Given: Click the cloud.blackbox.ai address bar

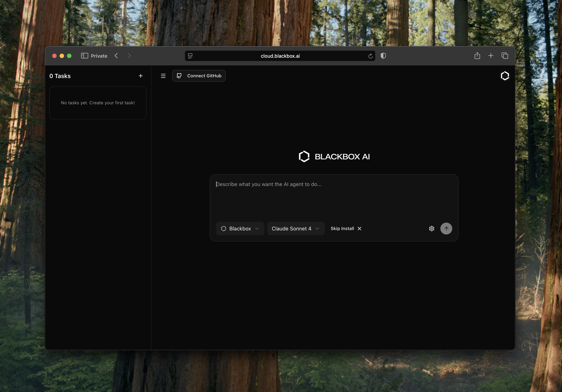Looking at the screenshot, I should coord(280,56).
